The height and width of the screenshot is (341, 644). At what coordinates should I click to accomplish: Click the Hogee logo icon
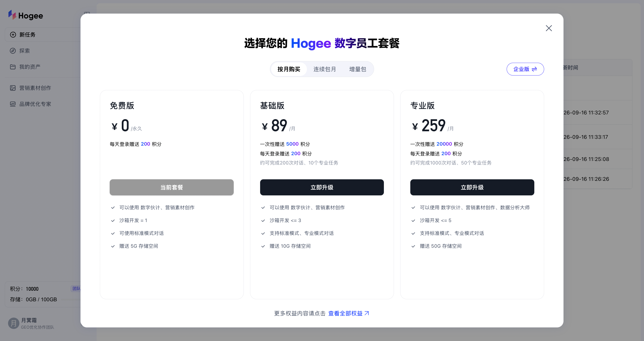(x=12, y=15)
